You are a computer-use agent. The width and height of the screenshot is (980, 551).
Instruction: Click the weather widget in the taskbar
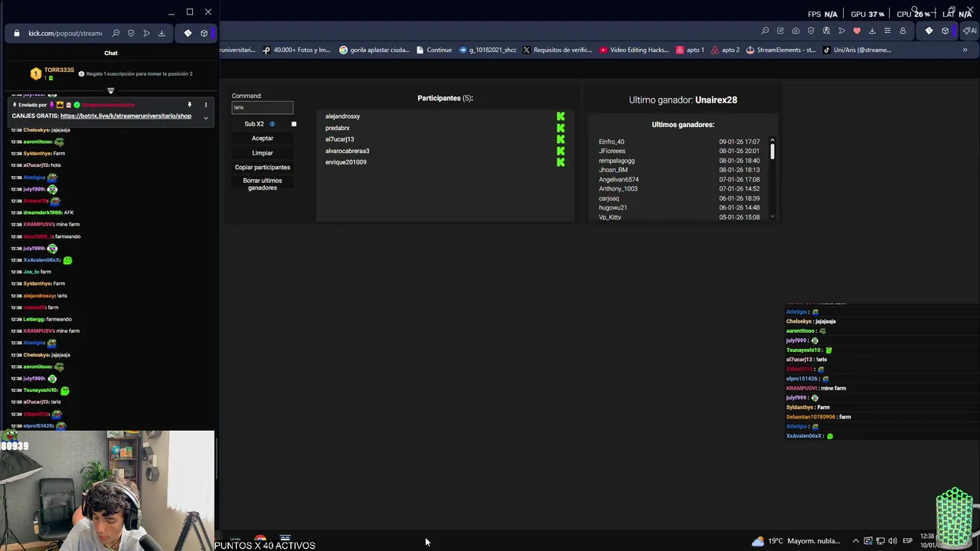click(x=796, y=541)
